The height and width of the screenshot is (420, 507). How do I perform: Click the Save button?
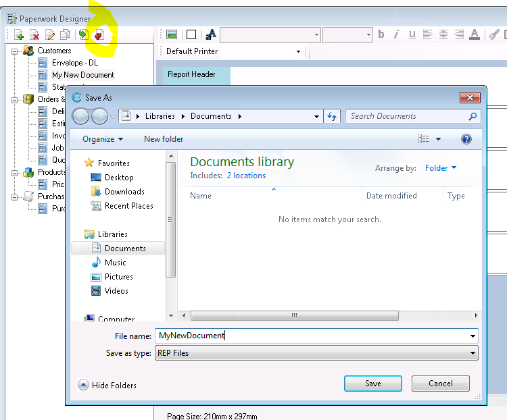[373, 384]
